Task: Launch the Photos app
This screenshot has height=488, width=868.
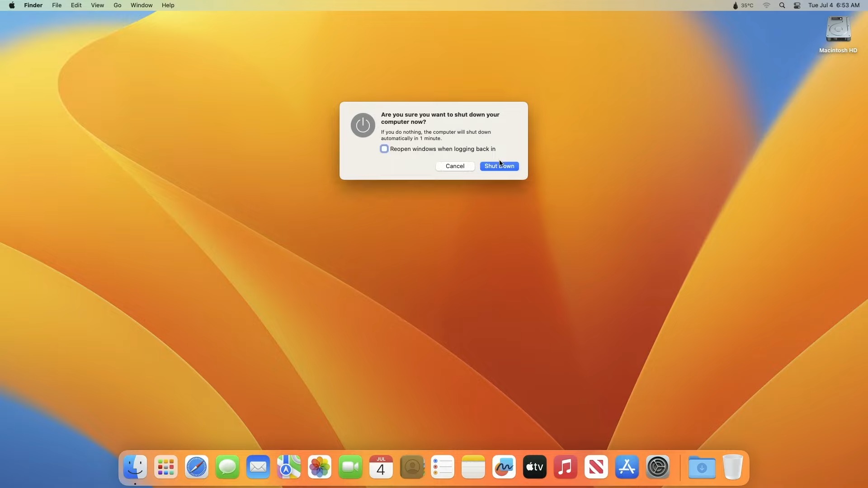Action: tap(320, 467)
